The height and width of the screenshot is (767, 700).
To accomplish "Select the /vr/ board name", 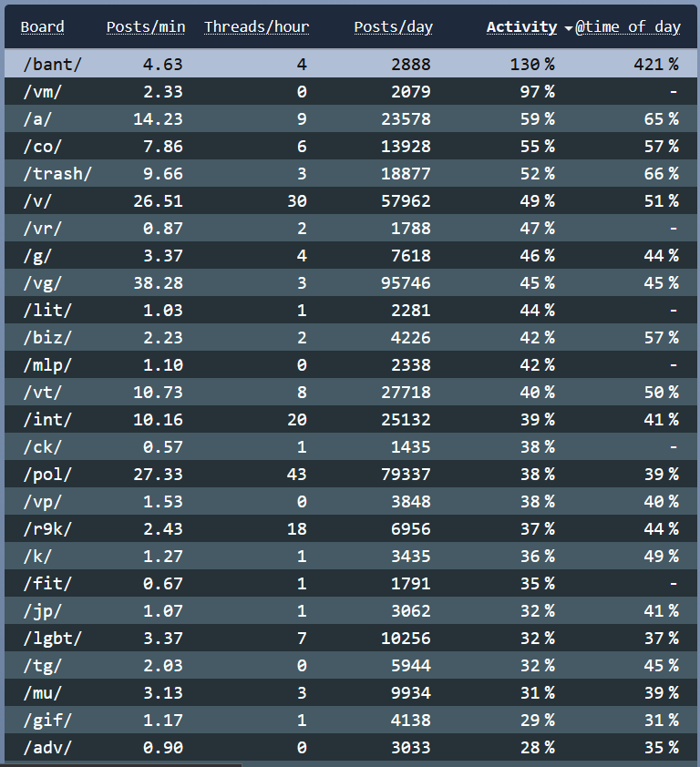I will [x=43, y=229].
